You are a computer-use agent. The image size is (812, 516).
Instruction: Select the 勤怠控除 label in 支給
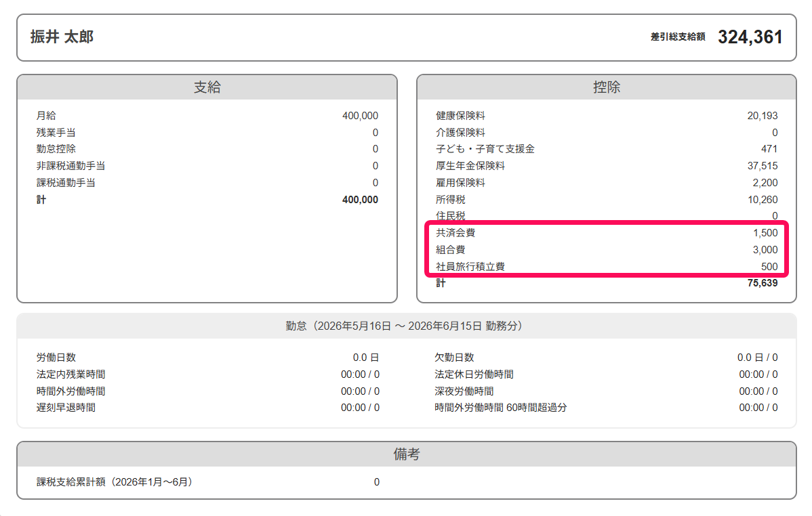(x=56, y=149)
